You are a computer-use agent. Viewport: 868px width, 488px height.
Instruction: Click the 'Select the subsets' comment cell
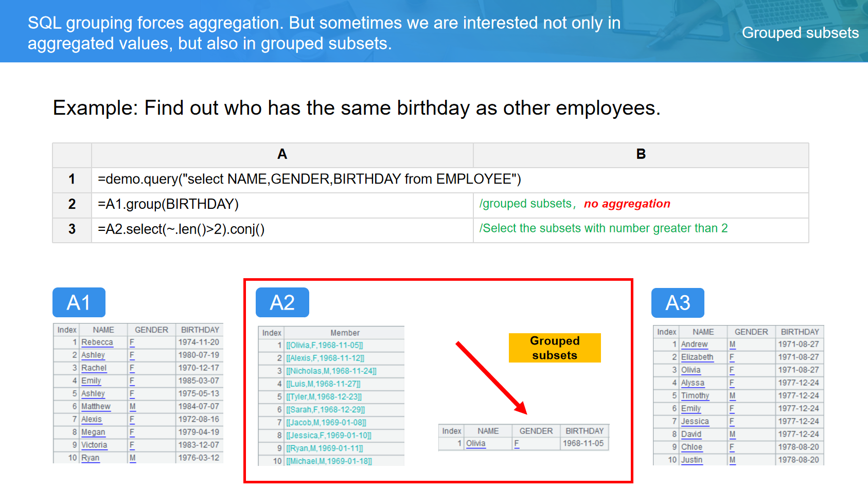(x=603, y=229)
